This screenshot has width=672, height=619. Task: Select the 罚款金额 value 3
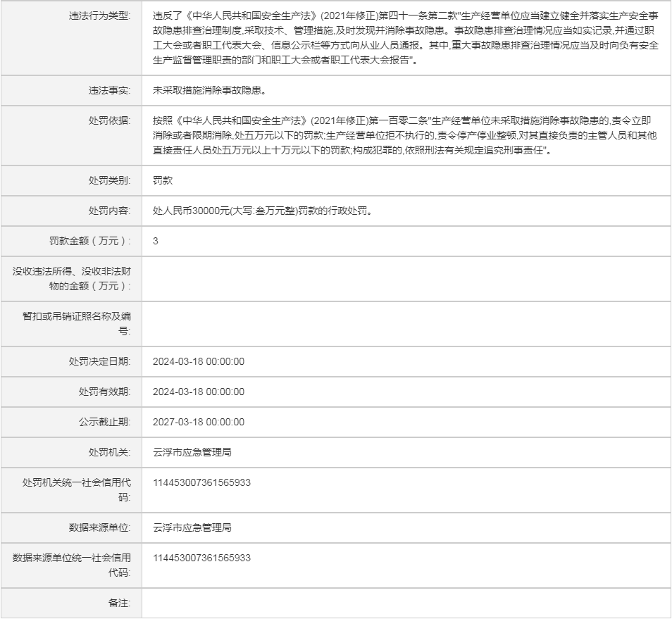point(156,241)
